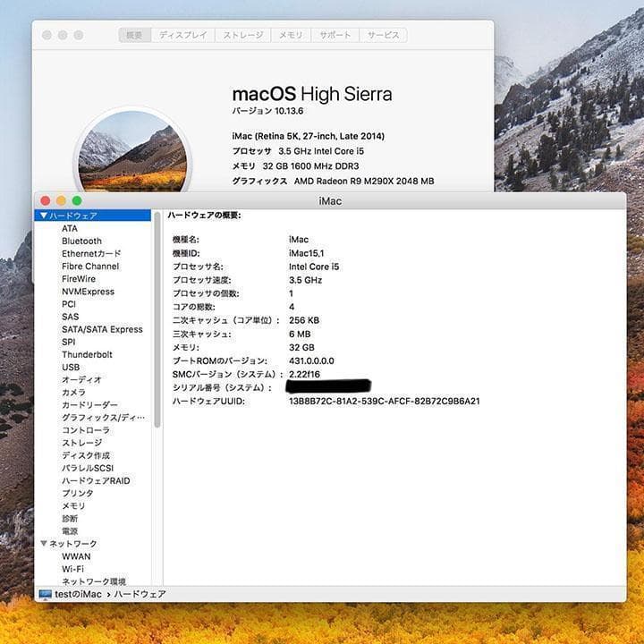
Task: Select メモリ in the System Information sidebar
Action: click(x=73, y=506)
